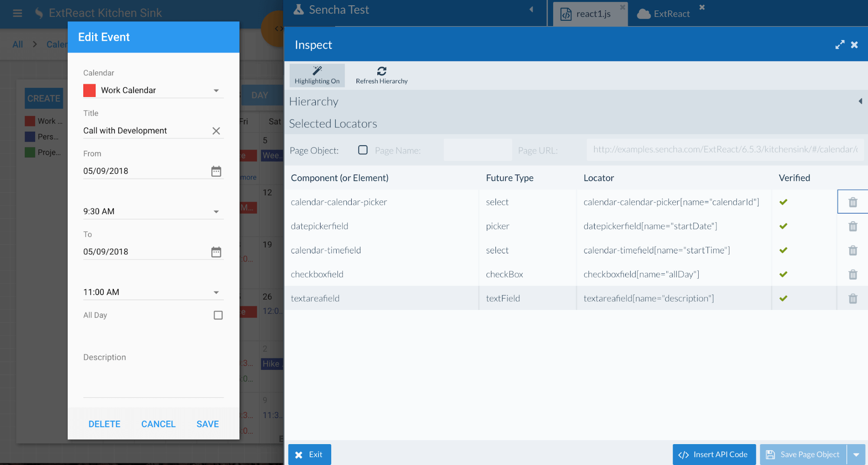Screen dimensions: 868x465
Task: Click the Sencha logo beside ExtReact Kitchen Sink
Action: 39,13
